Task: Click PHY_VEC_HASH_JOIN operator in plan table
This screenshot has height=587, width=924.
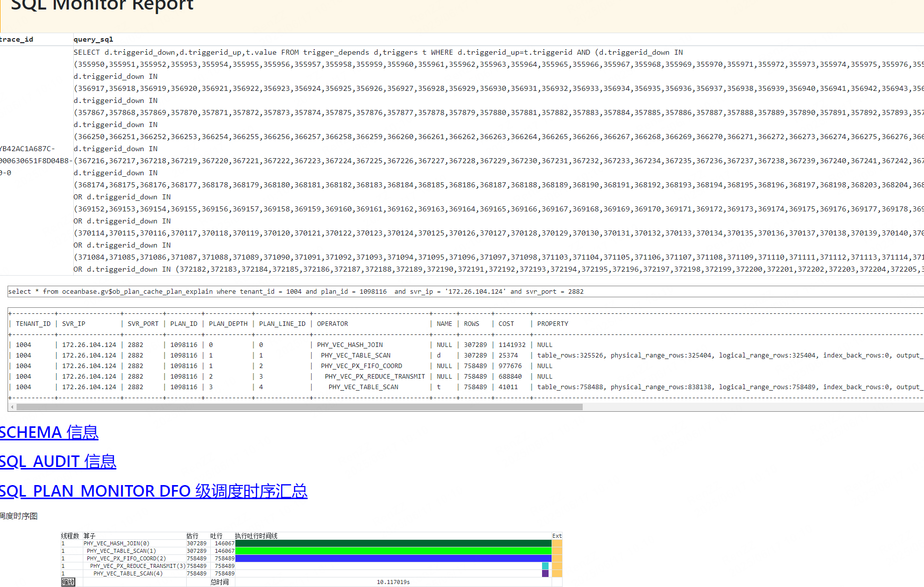Action: [350, 345]
